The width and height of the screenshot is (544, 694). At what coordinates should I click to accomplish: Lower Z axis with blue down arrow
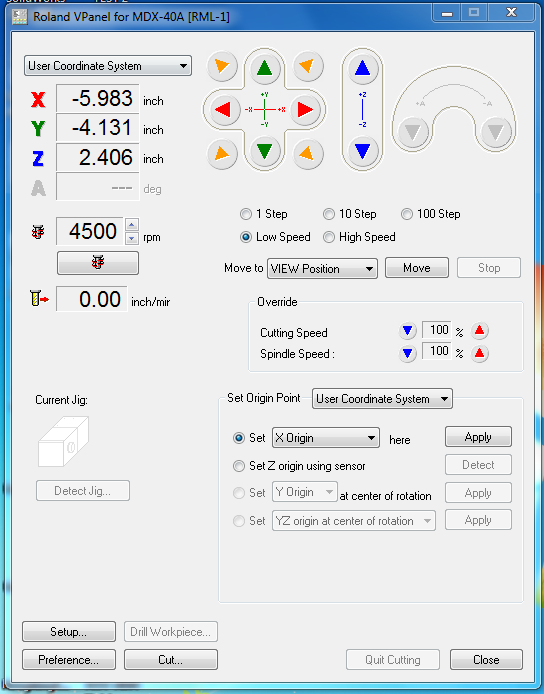click(x=363, y=151)
